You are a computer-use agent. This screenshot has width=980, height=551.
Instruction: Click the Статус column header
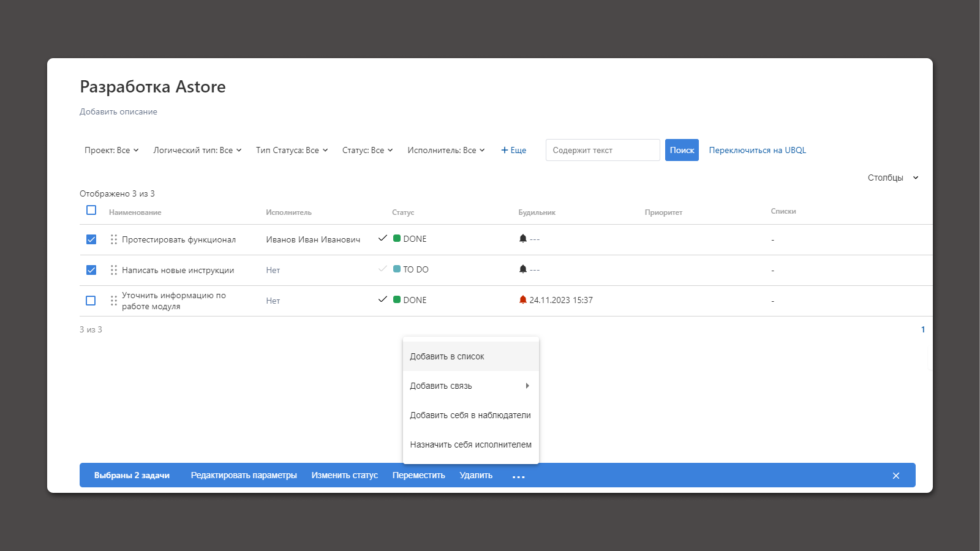click(x=403, y=212)
